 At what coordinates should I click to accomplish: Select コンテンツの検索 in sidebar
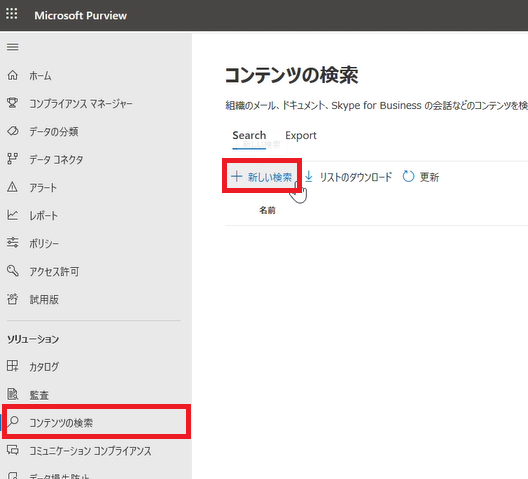pyautogui.click(x=96, y=422)
